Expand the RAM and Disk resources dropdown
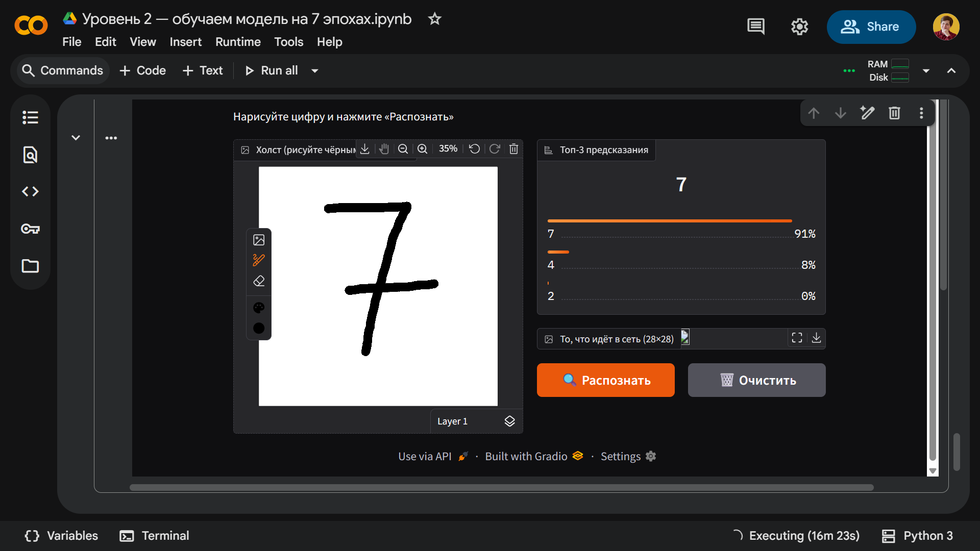This screenshot has width=980, height=551. pos(926,71)
